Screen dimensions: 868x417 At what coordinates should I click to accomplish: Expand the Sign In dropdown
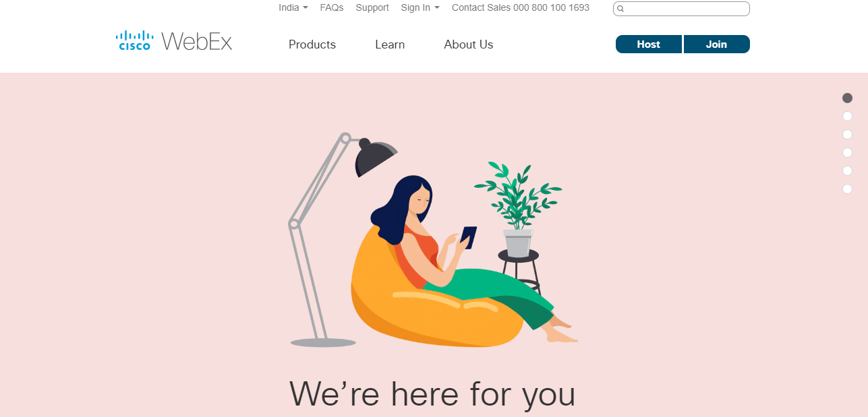point(419,7)
